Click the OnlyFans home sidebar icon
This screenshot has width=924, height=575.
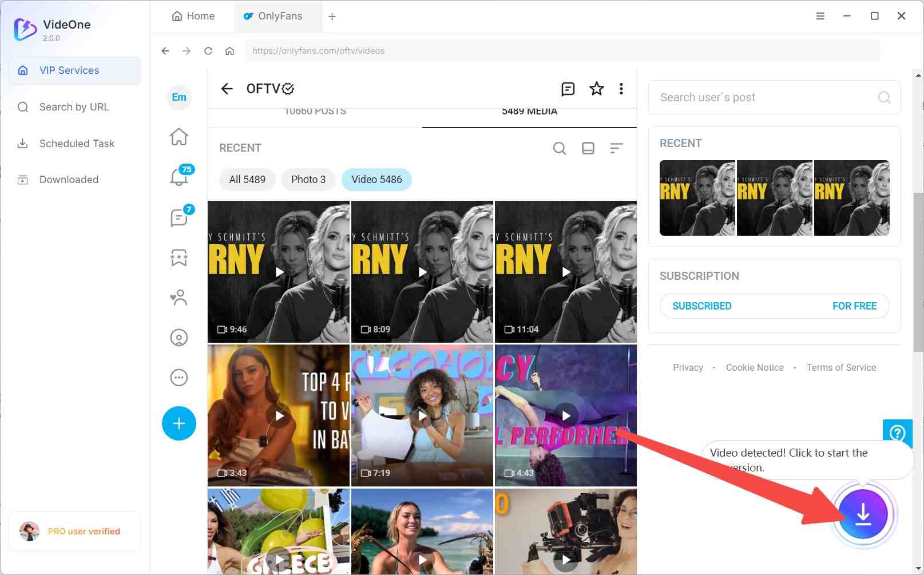click(179, 137)
